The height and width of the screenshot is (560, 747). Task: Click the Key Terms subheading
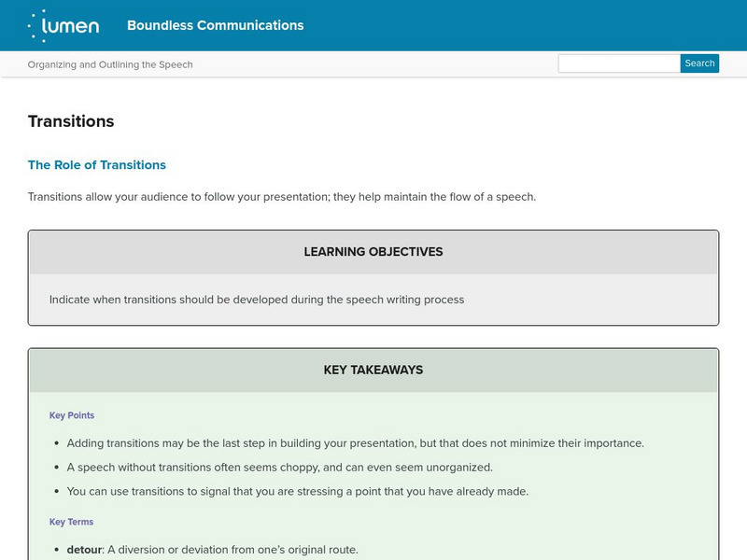coord(72,522)
